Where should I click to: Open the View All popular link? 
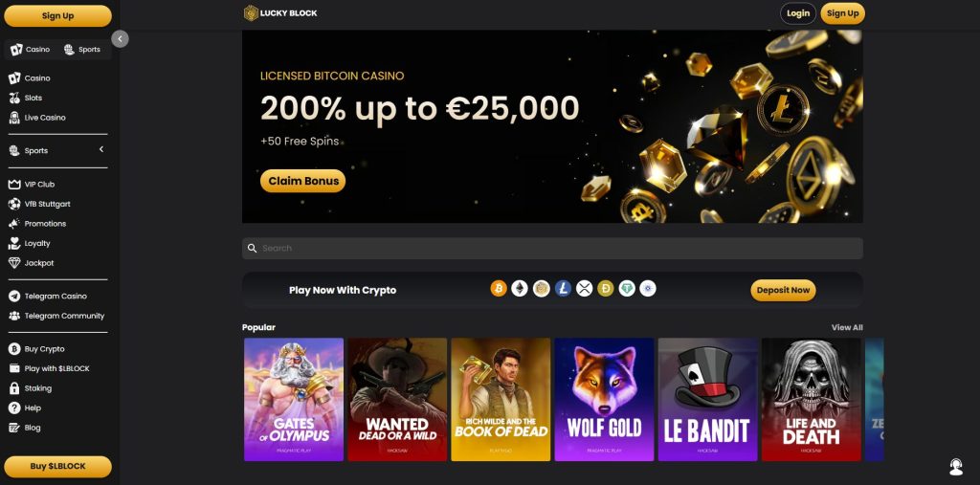pos(847,327)
